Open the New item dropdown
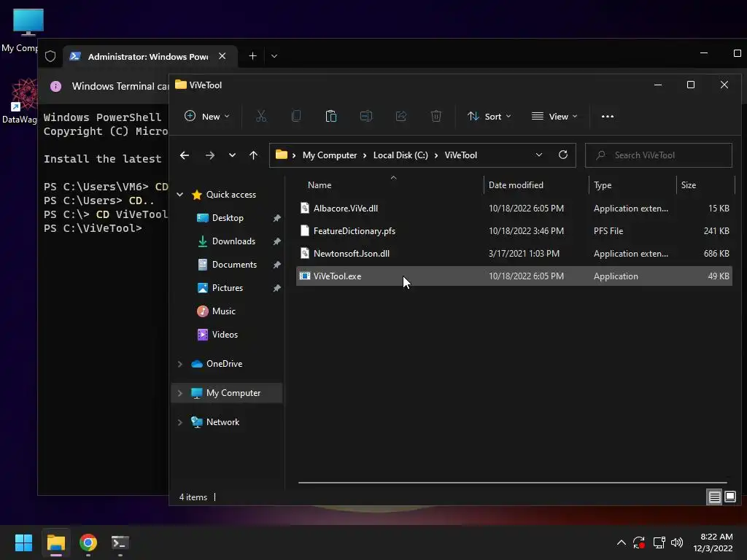The width and height of the screenshot is (747, 560). pos(206,116)
